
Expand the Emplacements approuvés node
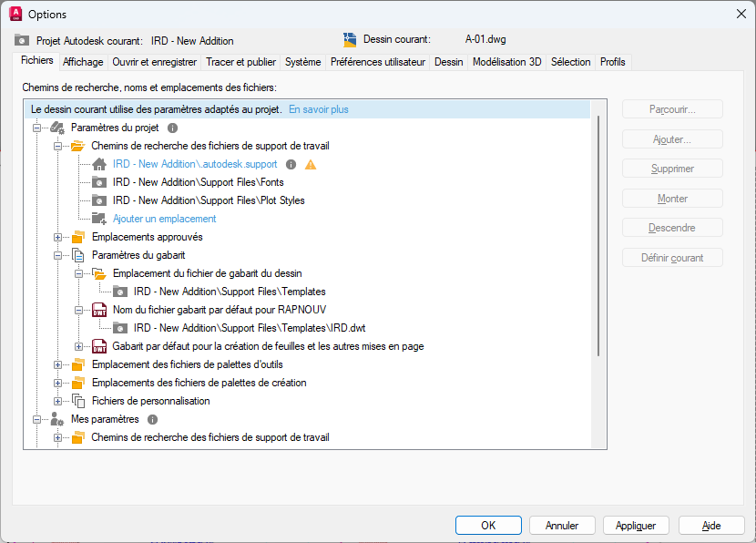coord(58,237)
